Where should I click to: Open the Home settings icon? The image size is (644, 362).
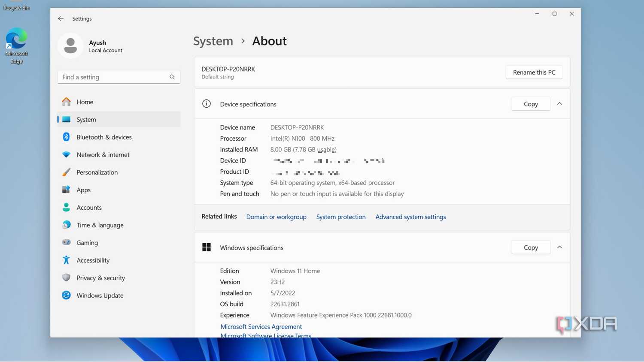point(66,102)
